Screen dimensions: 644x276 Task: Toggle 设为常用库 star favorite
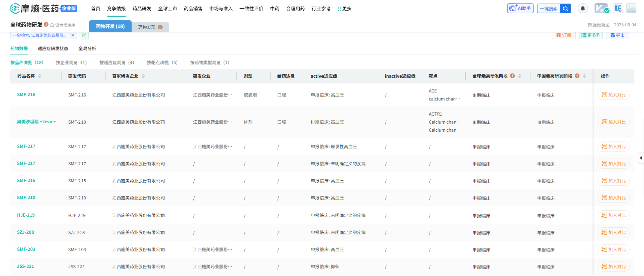(x=52, y=25)
